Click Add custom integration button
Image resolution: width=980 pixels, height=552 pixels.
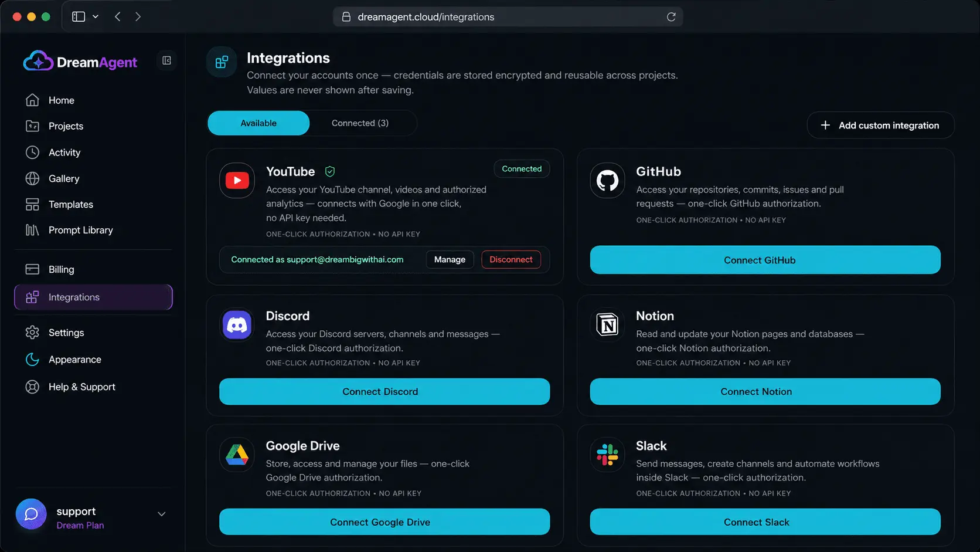click(880, 125)
